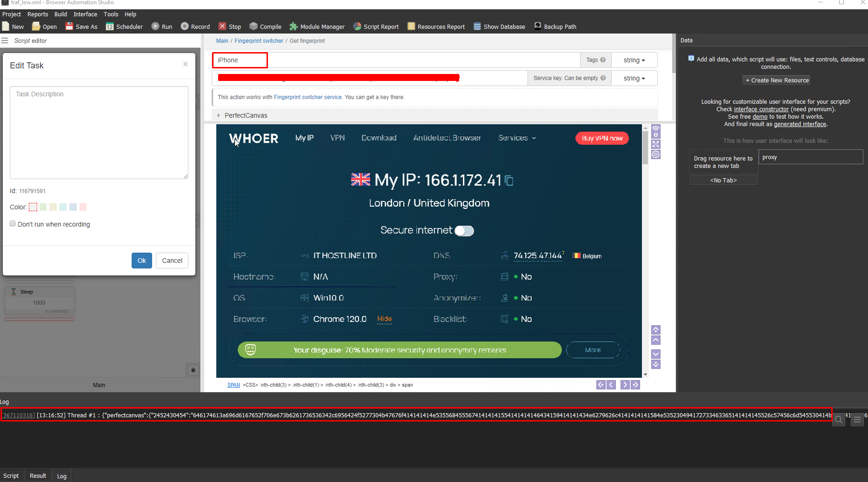The image size is (868, 482).
Task: Show Database from the toolbar
Action: [477, 27]
